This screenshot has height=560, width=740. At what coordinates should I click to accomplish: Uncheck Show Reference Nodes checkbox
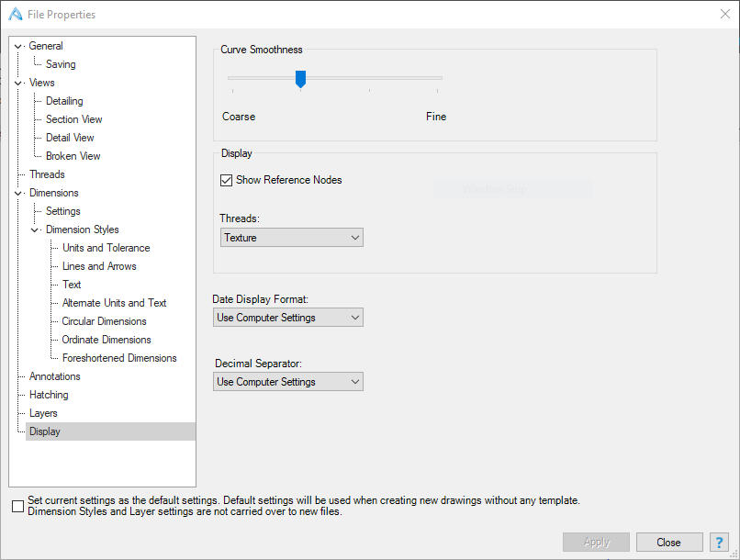pyautogui.click(x=227, y=180)
